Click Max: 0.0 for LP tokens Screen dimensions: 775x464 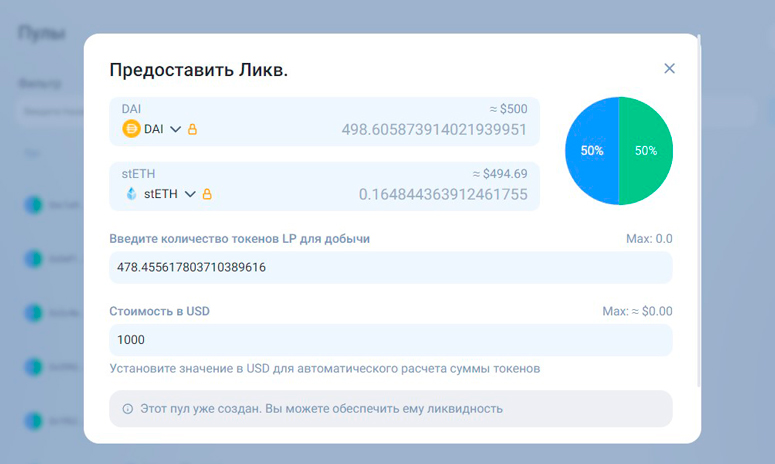tap(649, 239)
